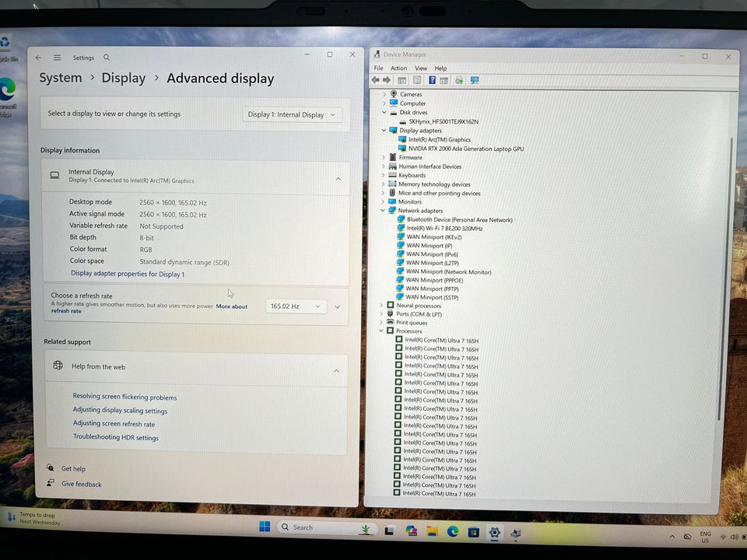Open Settings navigation hamburger menu
The width and height of the screenshot is (747, 560).
pyautogui.click(x=57, y=58)
